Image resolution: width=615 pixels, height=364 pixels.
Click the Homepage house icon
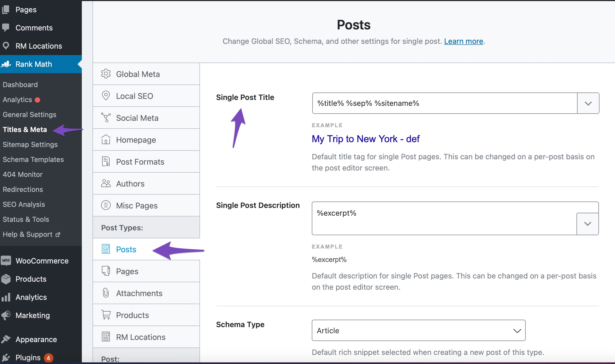pyautogui.click(x=106, y=140)
